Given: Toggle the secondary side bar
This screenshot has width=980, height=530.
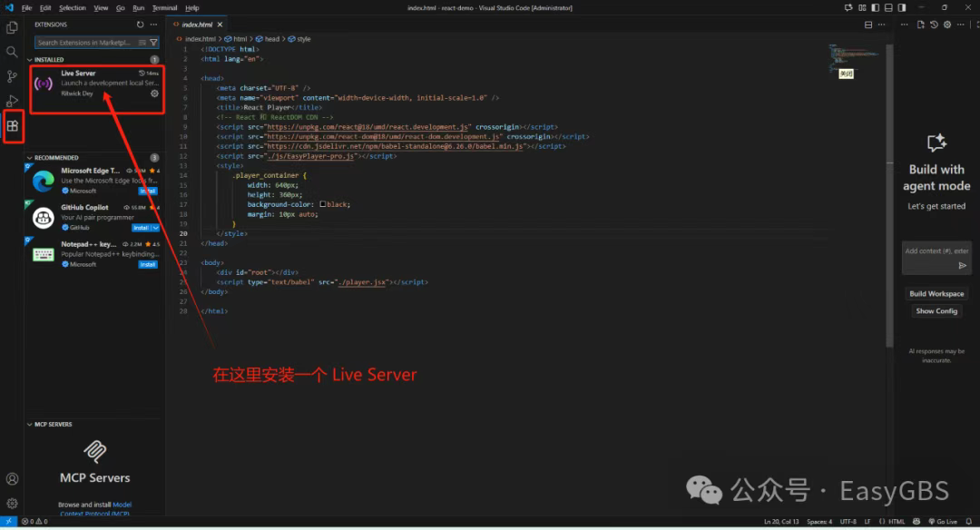Looking at the screenshot, I should tap(902, 7).
